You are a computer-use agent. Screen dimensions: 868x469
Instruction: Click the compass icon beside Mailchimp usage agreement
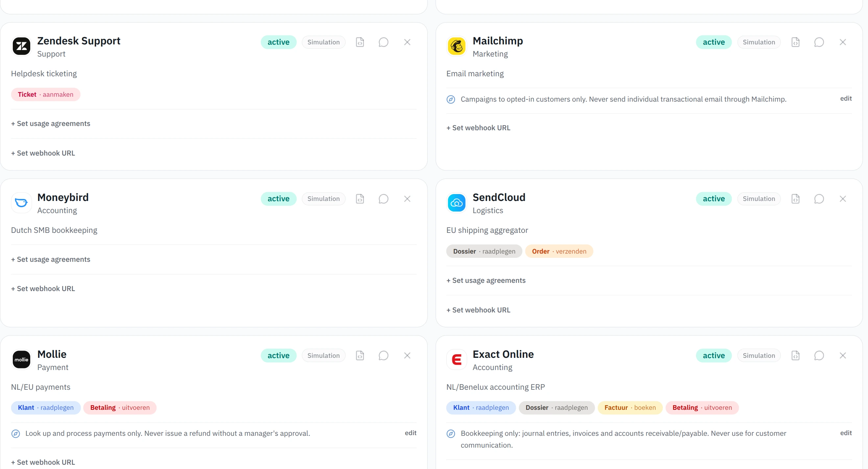(450, 99)
